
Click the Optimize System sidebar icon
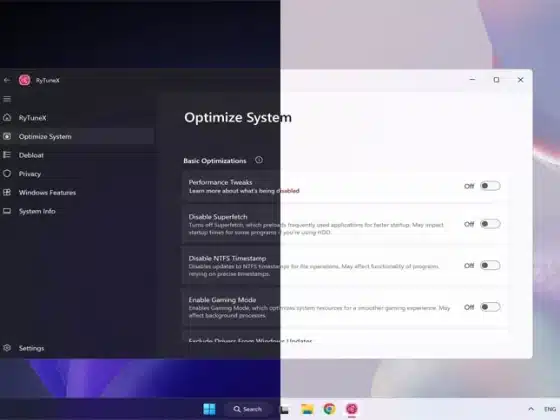tap(7, 136)
